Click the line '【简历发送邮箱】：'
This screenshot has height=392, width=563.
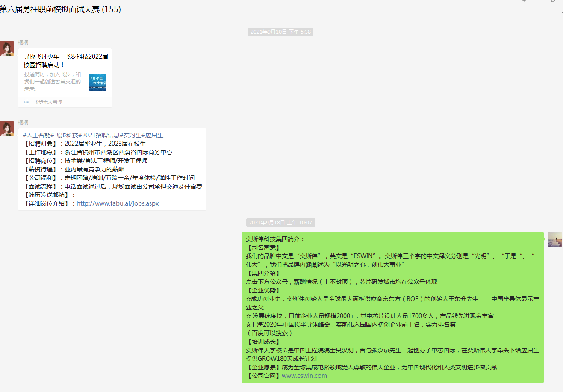[x=50, y=195]
